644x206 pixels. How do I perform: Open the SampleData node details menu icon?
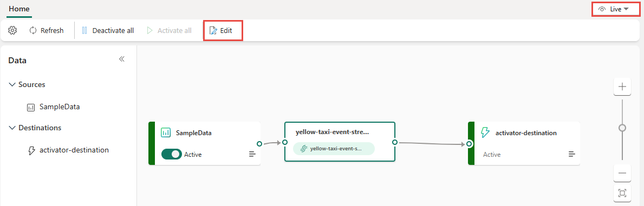coord(252,154)
